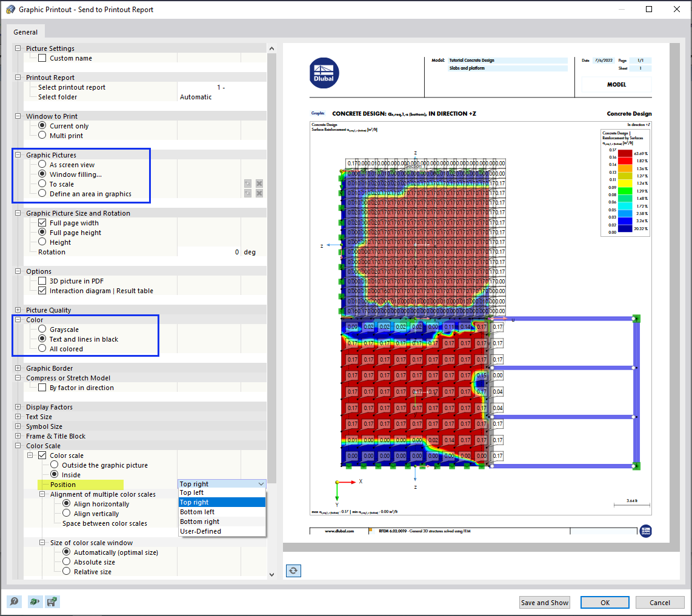Choose Top right highlighted dropdown entry
The image size is (692, 616).
tap(222, 502)
